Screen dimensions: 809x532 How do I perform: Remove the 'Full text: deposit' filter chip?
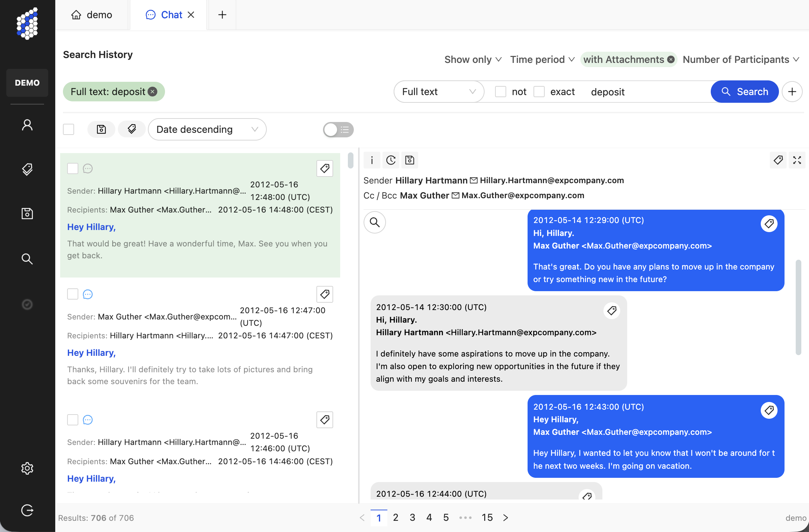click(x=152, y=92)
